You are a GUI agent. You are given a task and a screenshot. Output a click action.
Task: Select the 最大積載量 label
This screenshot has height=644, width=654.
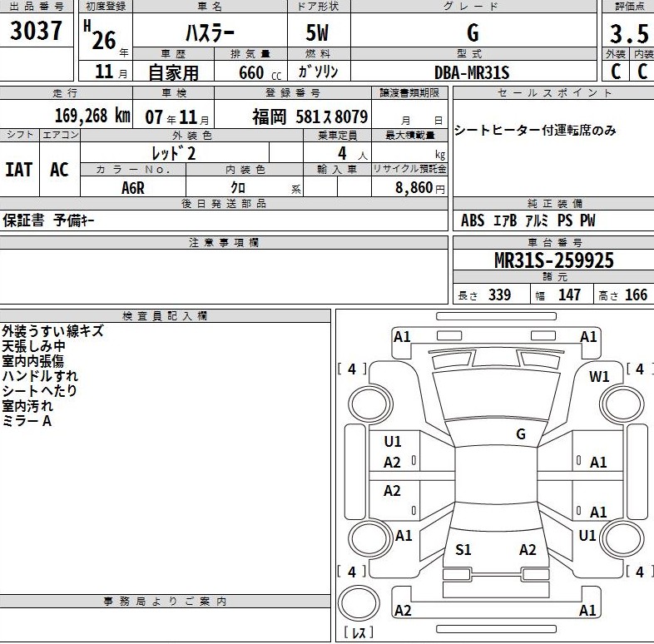click(409, 136)
